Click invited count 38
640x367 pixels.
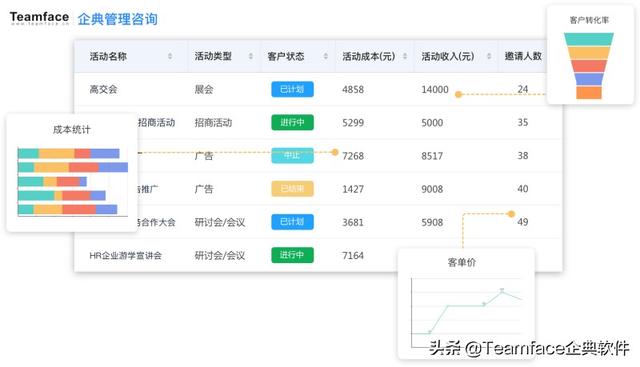pos(523,156)
